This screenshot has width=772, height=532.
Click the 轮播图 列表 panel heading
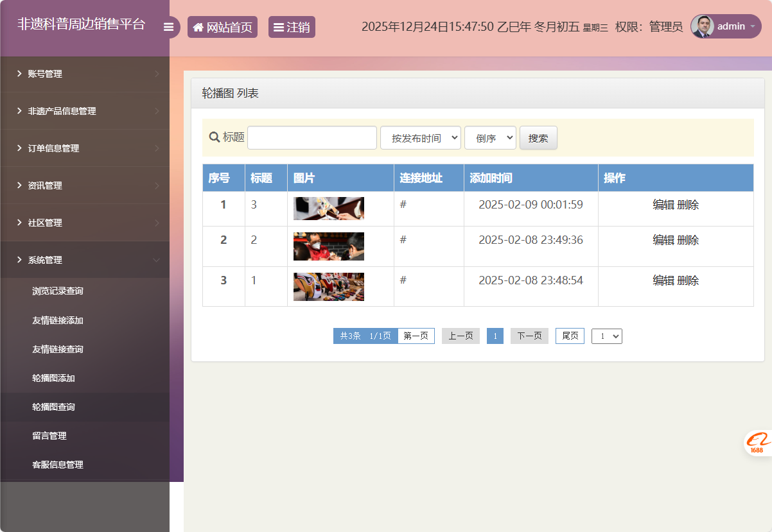click(x=231, y=93)
